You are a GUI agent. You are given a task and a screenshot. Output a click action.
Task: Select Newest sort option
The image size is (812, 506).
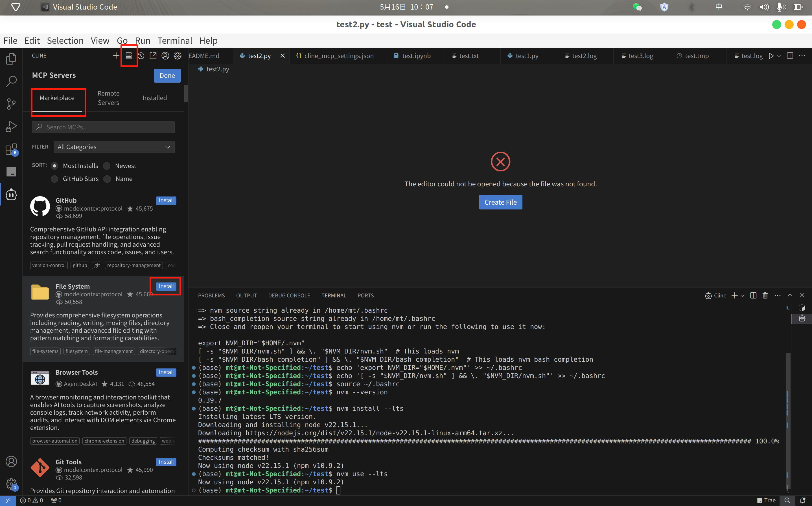pos(107,166)
